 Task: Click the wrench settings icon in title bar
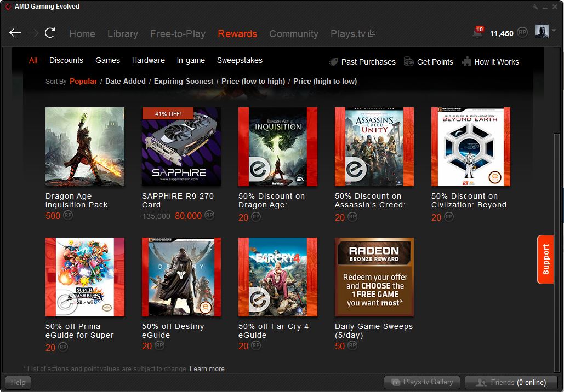535,7
